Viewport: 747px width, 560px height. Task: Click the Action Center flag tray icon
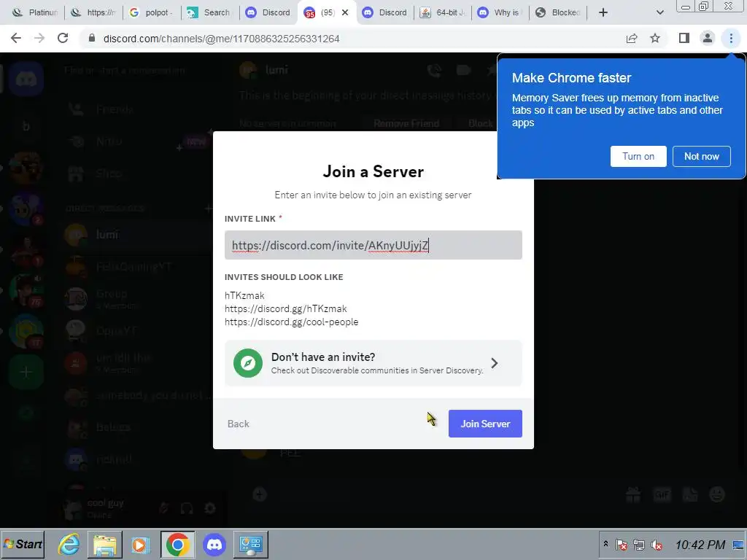coord(622,545)
